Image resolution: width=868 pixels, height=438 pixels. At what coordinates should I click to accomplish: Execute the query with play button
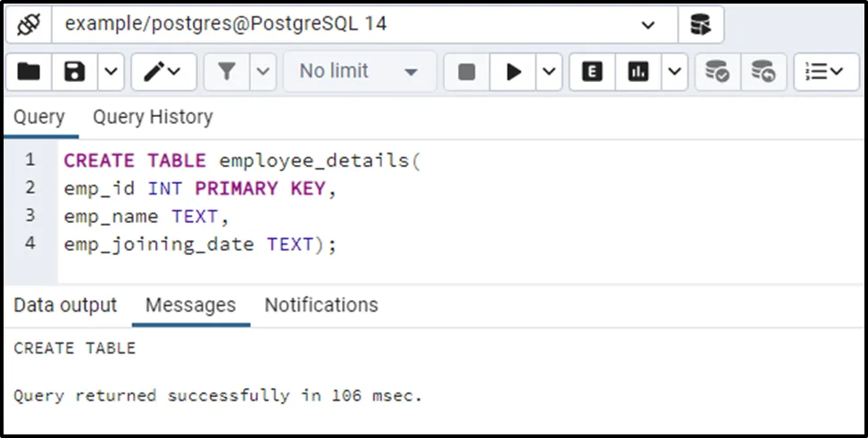[x=513, y=71]
